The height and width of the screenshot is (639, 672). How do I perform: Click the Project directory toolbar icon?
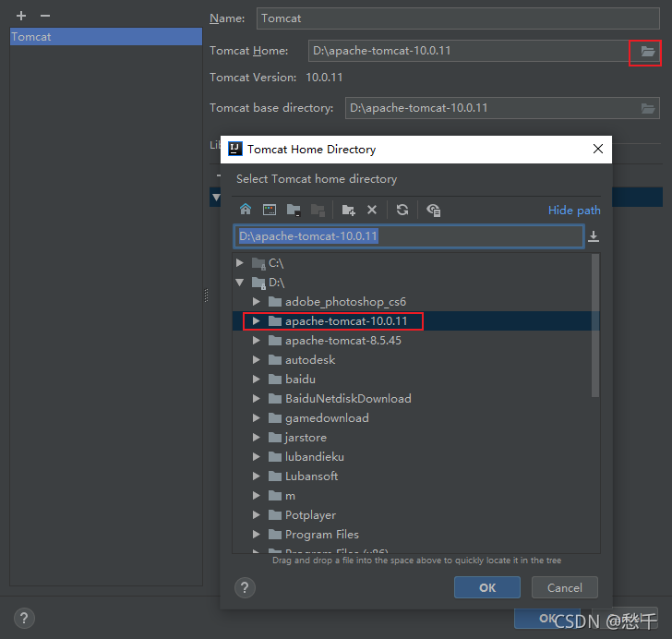pyautogui.click(x=294, y=210)
